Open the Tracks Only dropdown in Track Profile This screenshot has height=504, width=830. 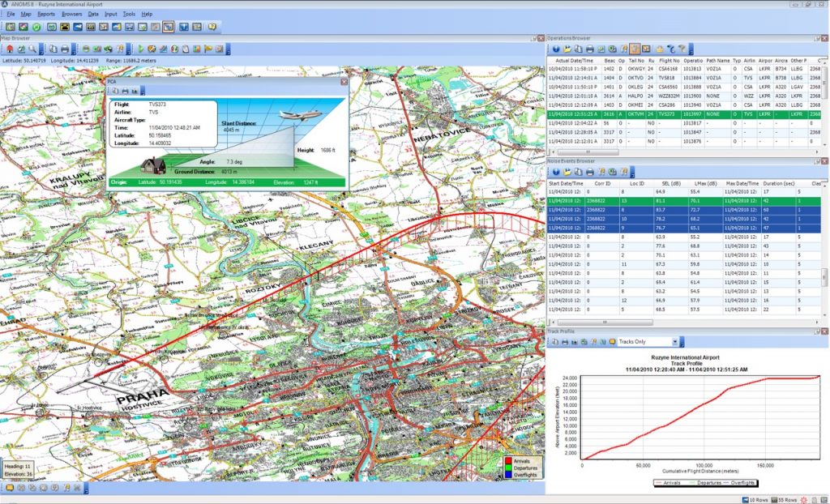[x=675, y=342]
